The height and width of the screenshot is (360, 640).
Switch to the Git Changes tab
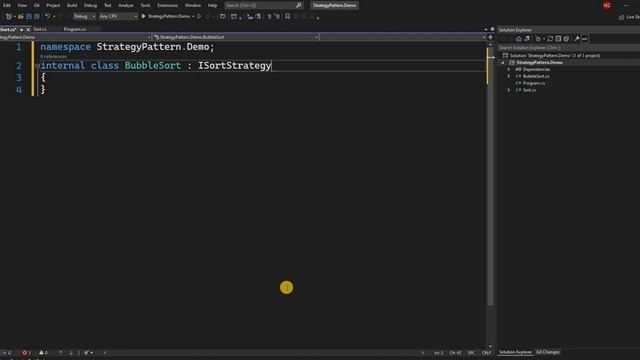pos(547,352)
